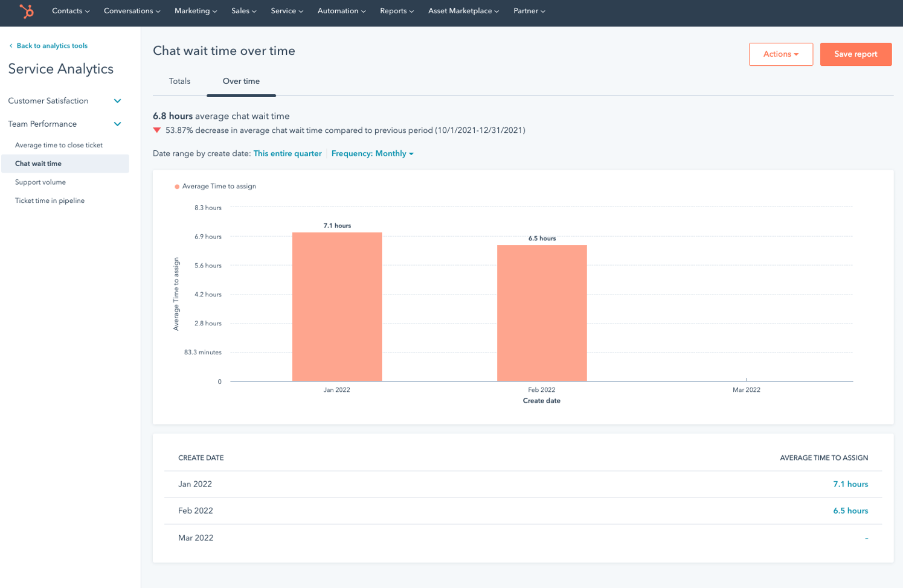Image resolution: width=903 pixels, height=588 pixels.
Task: Open the 7.1 hours value for Jan 2022
Action: (850, 484)
